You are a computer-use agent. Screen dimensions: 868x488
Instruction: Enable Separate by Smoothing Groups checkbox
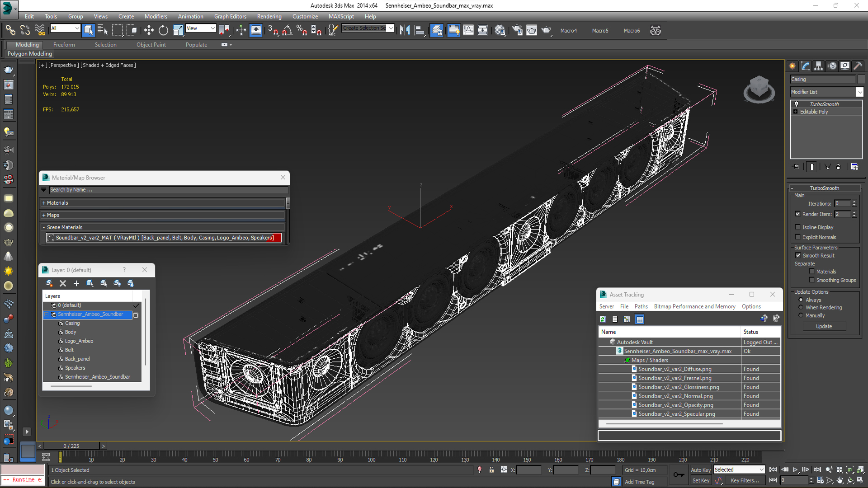coord(811,280)
